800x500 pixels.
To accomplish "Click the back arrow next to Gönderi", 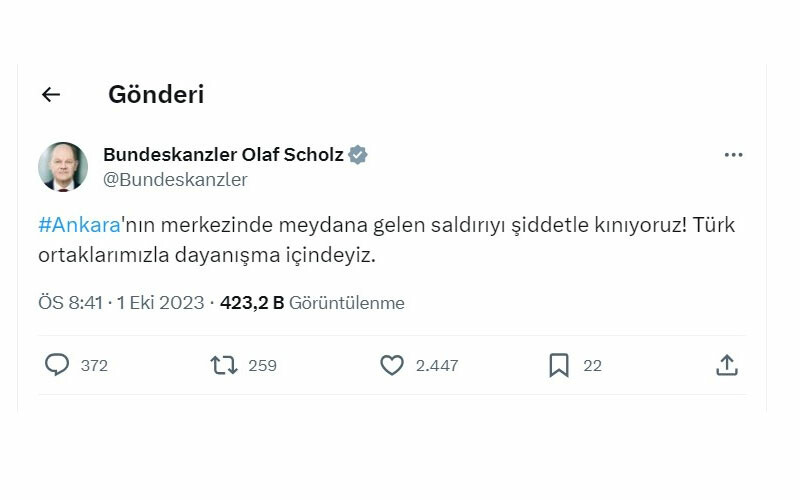I will [x=51, y=95].
